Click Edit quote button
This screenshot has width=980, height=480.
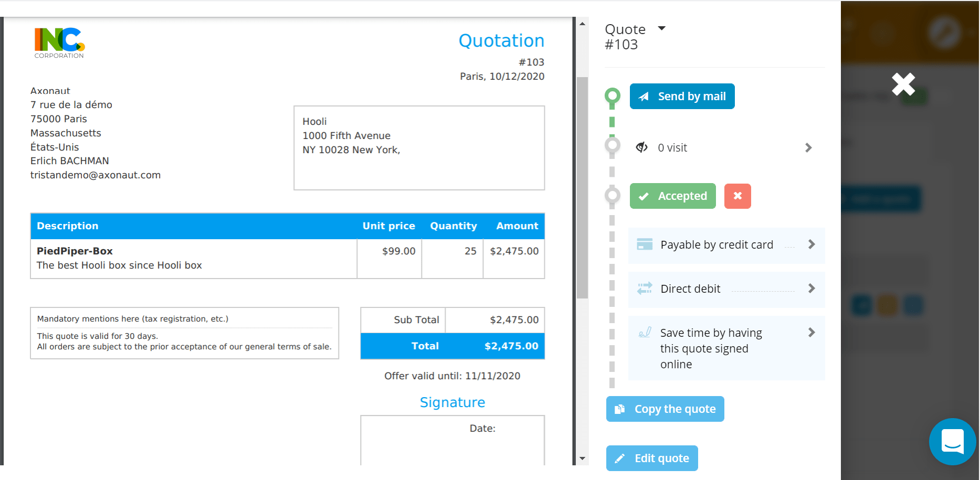(652, 458)
